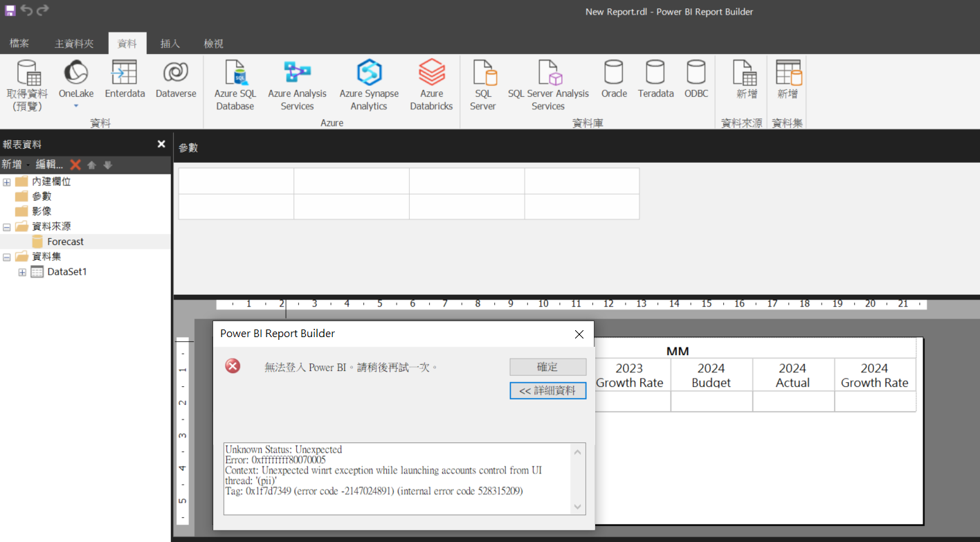Open SQL Server Analysis Services connector
The height and width of the screenshot is (542, 980).
click(x=548, y=85)
